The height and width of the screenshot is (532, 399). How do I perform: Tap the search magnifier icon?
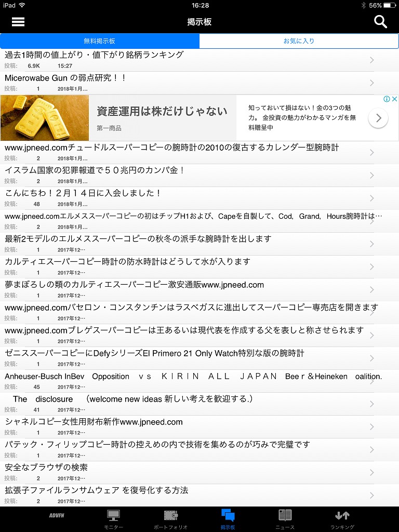point(380,22)
